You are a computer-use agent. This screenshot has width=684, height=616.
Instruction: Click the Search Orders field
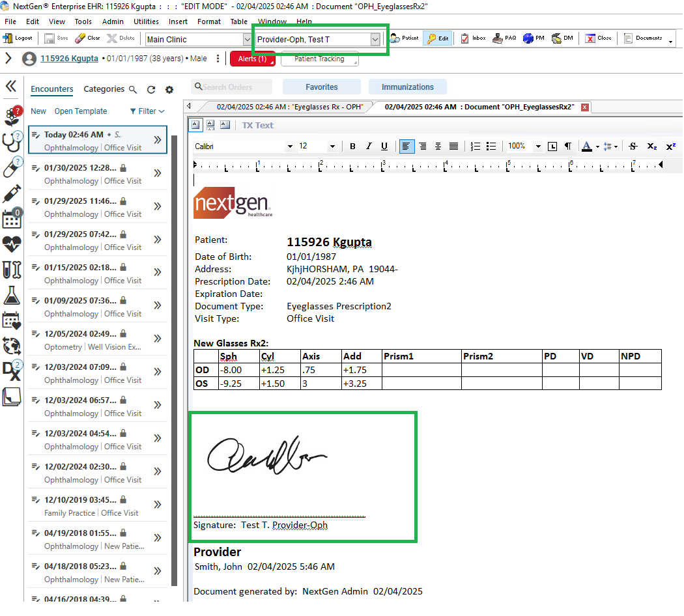(x=231, y=87)
